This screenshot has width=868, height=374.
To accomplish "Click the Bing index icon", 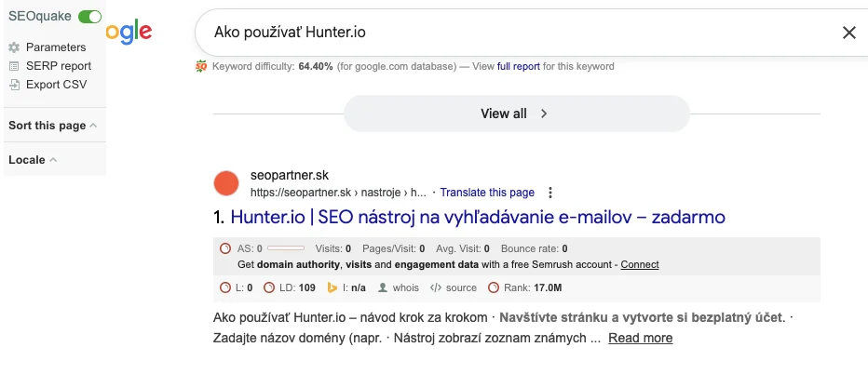I will 332,288.
